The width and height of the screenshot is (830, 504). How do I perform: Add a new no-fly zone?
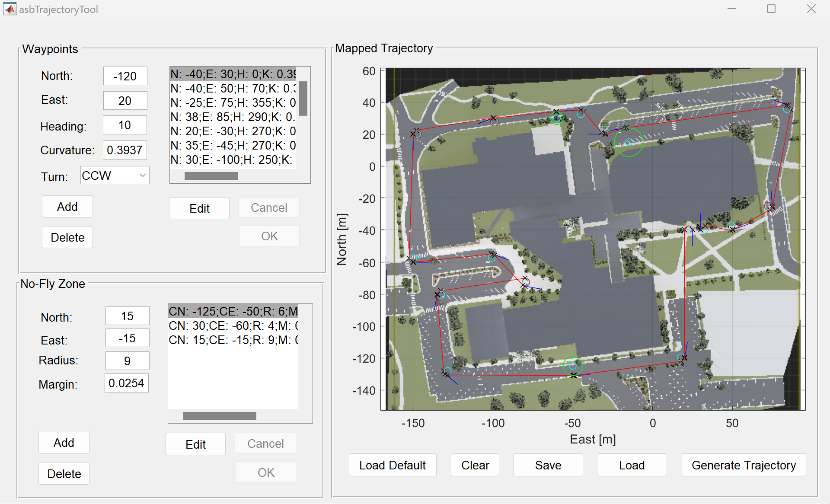(64, 442)
